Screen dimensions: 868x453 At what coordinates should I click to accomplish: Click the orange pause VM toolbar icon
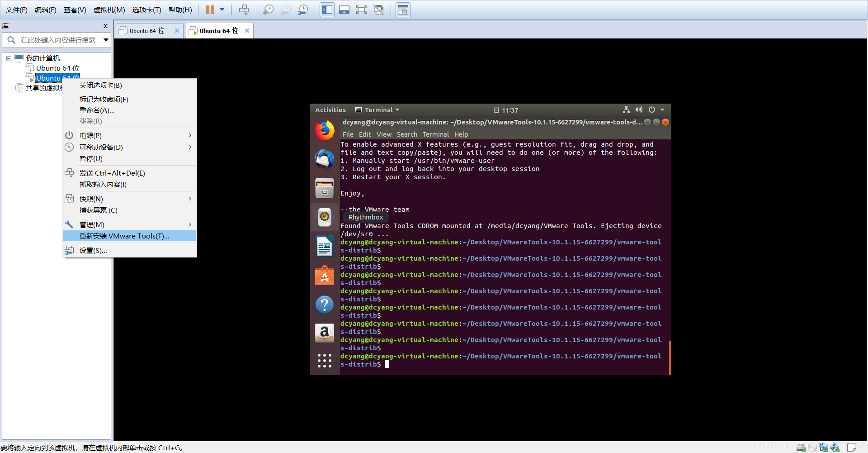tap(210, 10)
